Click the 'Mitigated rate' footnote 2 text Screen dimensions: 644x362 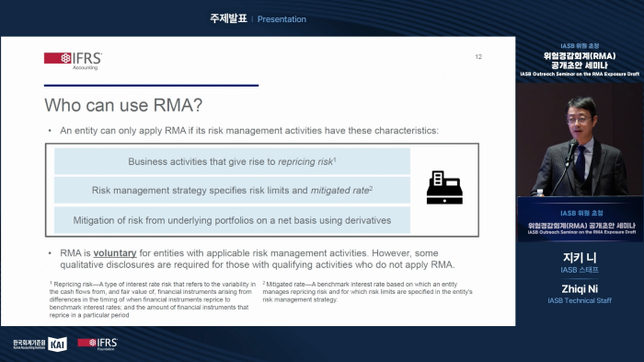coord(368,292)
